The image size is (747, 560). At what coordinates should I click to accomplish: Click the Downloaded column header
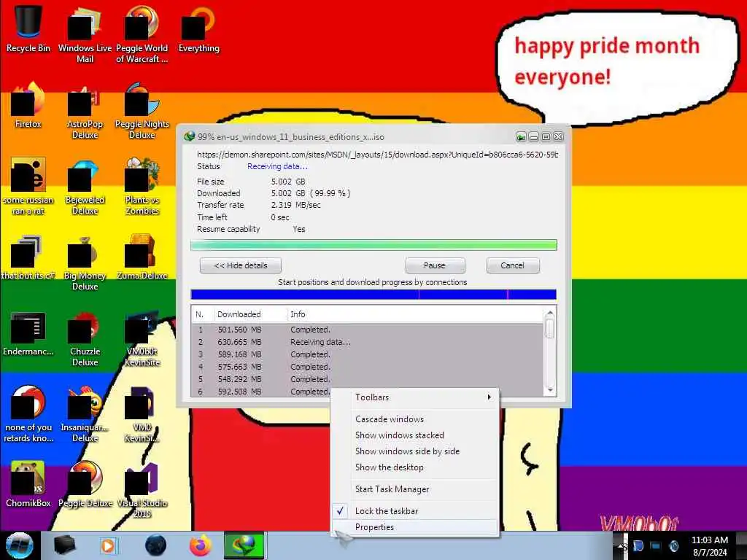tap(250, 314)
